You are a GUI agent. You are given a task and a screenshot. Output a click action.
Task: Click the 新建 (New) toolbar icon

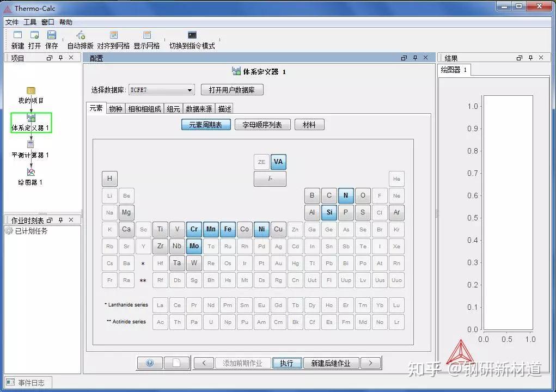pyautogui.click(x=16, y=34)
